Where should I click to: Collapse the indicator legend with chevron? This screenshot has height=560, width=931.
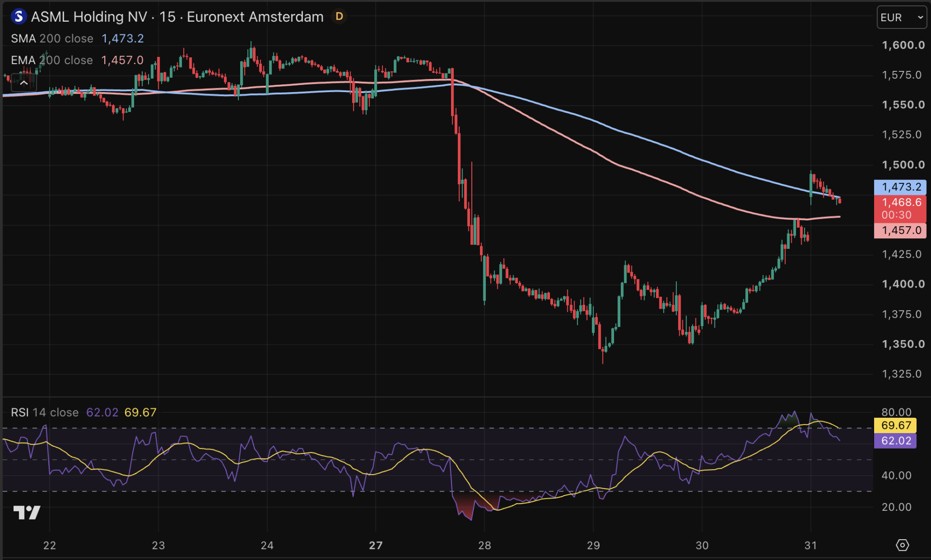(x=24, y=83)
